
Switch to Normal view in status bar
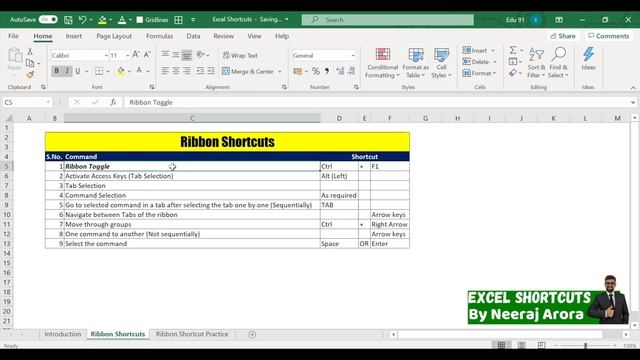click(501, 345)
